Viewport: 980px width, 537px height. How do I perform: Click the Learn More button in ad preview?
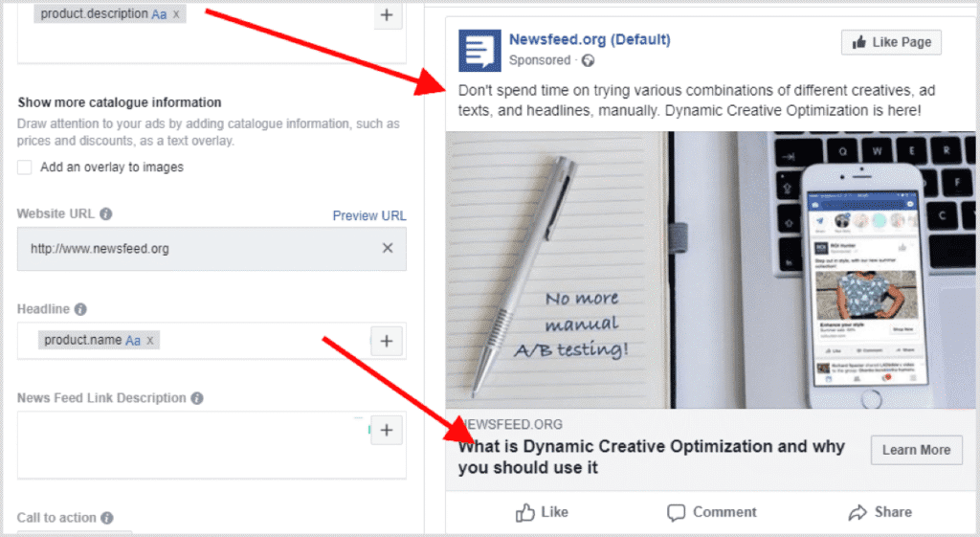(x=916, y=450)
